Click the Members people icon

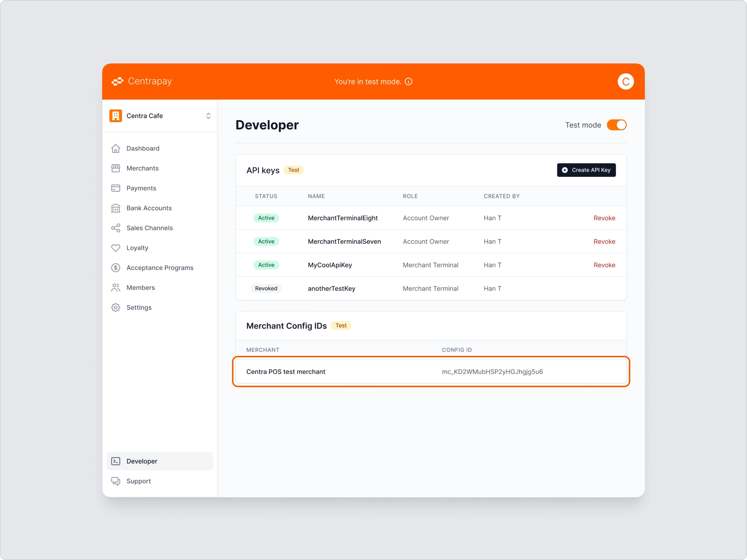pos(116,288)
